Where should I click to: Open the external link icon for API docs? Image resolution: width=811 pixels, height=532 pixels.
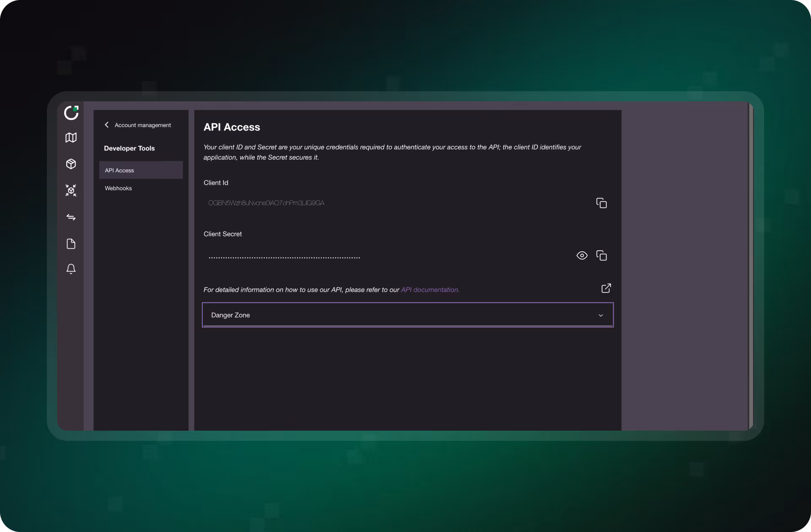click(x=606, y=288)
